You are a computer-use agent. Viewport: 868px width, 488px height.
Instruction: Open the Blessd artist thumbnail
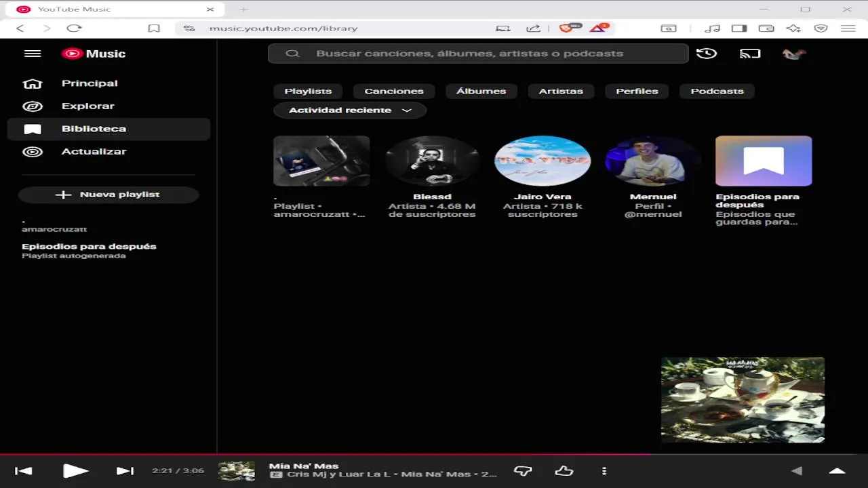(432, 161)
